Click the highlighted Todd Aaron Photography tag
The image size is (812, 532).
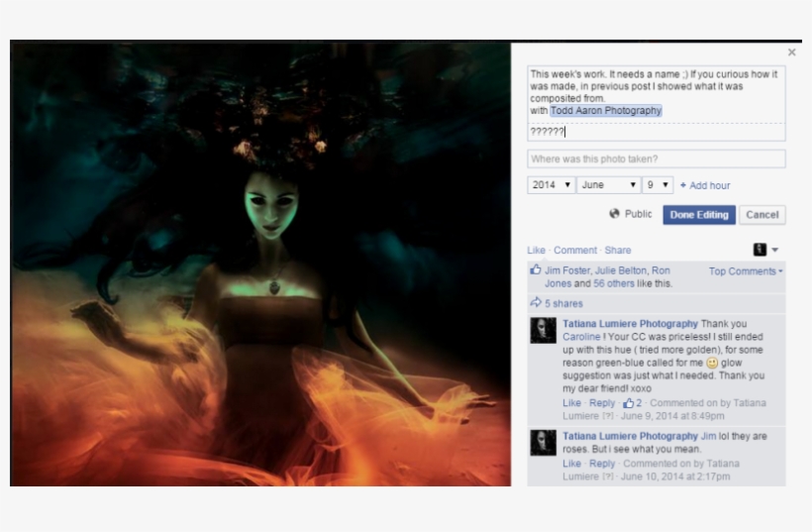[x=606, y=110]
